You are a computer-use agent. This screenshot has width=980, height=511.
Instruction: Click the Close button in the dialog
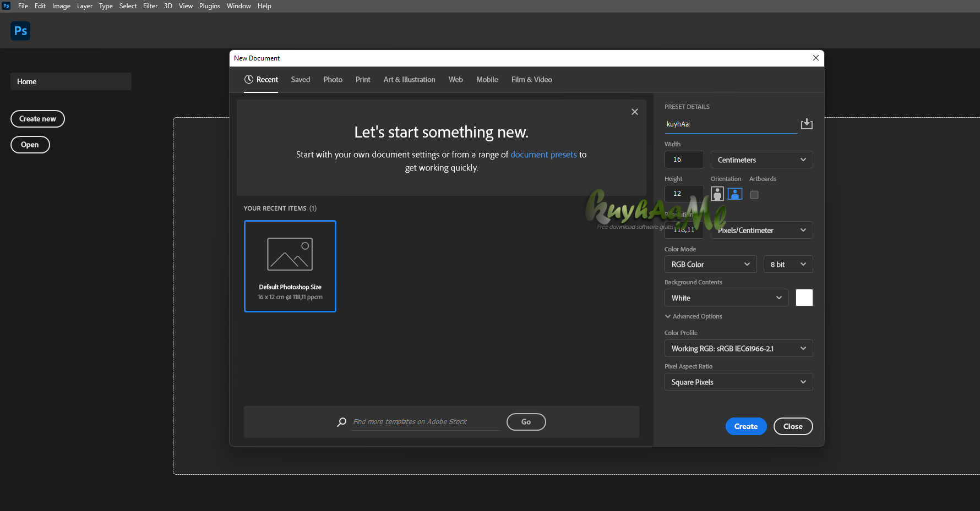pos(793,426)
